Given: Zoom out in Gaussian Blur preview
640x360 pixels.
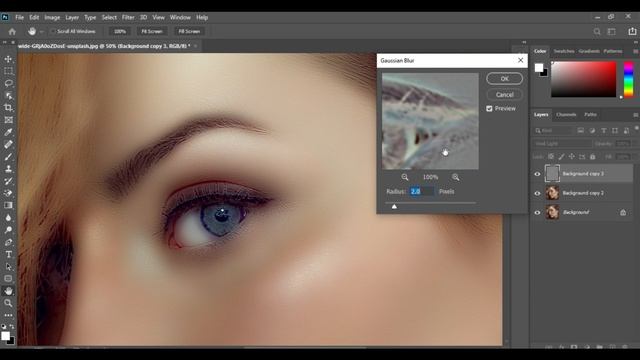Looking at the screenshot, I should pos(405,177).
